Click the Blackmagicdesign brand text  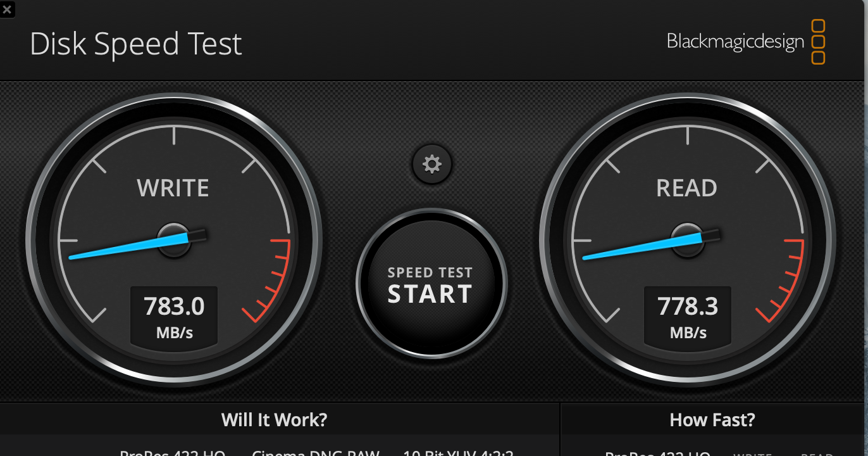735,42
